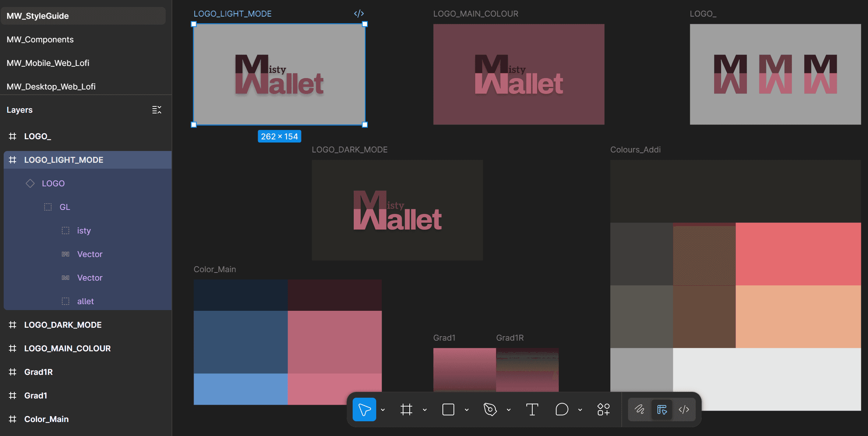Expand shape tools dropdown arrow
Screen dimensions: 868x436
467,410
